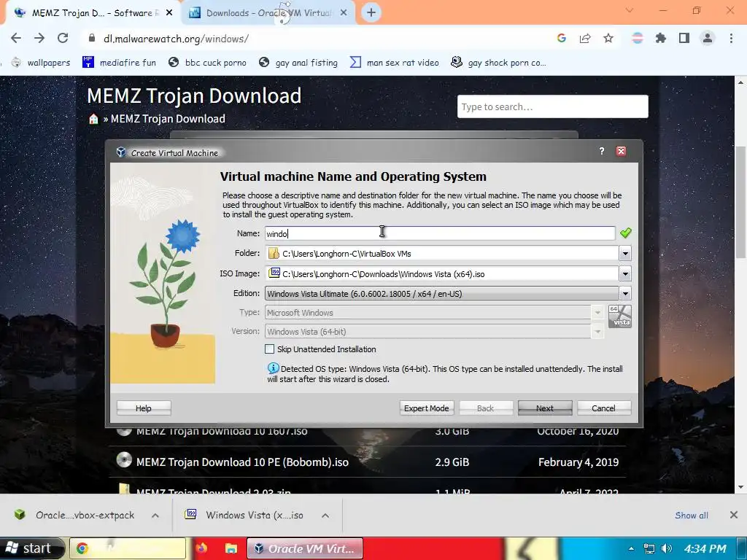Click the VM Name input field

tap(440, 233)
